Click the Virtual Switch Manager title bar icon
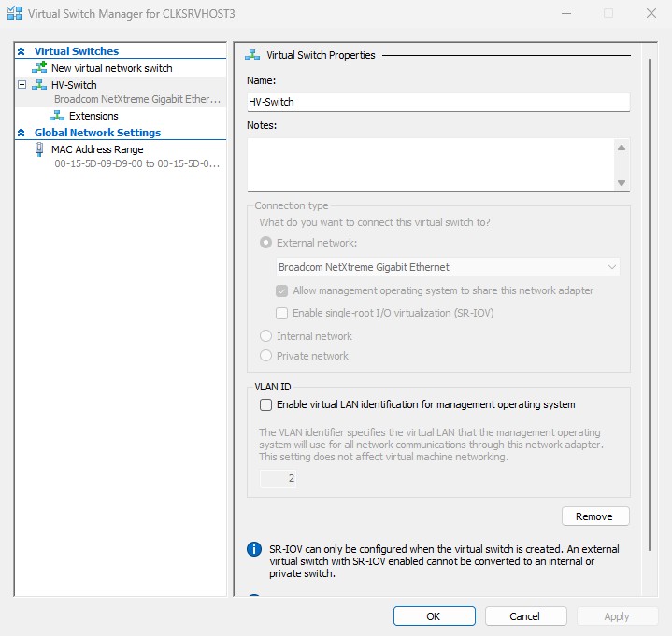Image resolution: width=672 pixels, height=636 pixels. click(14, 14)
